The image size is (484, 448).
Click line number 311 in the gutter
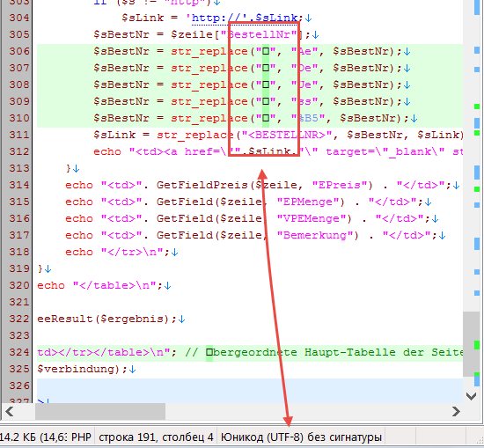pyautogui.click(x=19, y=135)
